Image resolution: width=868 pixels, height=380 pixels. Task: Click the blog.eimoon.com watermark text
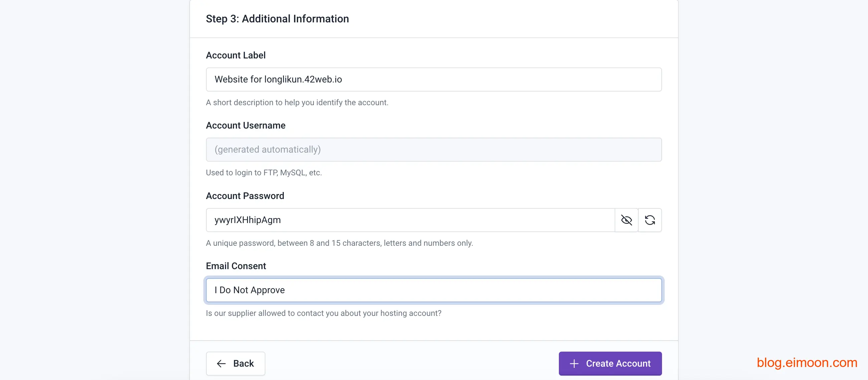click(x=807, y=362)
